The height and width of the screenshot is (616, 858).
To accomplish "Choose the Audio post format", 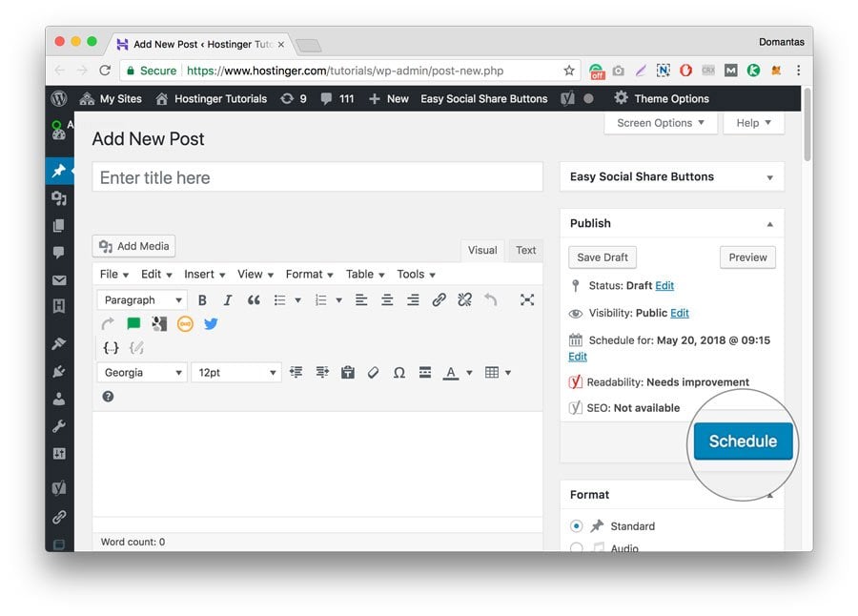I will tap(576, 546).
